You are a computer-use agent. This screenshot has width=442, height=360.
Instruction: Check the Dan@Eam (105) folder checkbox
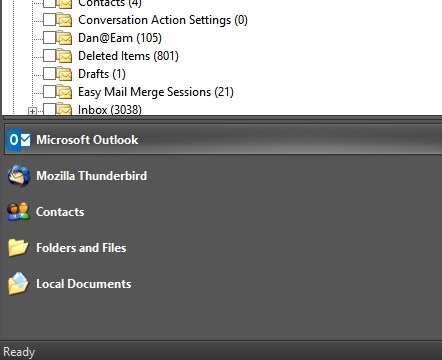click(49, 38)
